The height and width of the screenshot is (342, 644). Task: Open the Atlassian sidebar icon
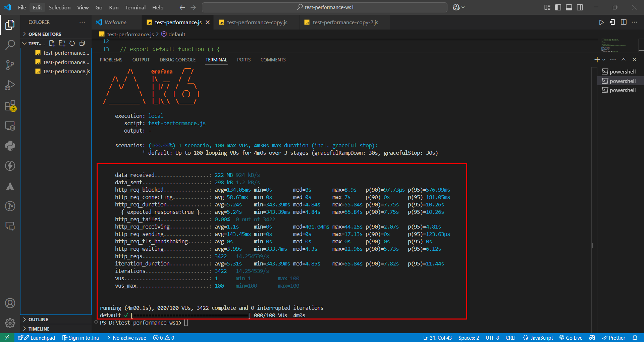point(10,186)
